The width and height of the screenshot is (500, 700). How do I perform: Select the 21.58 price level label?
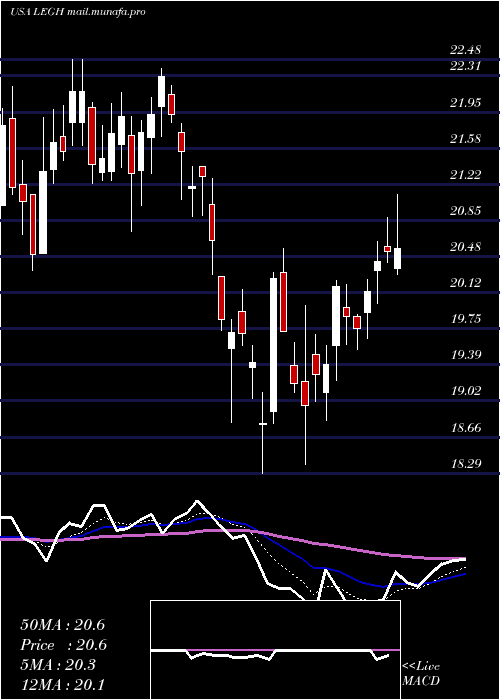point(465,138)
